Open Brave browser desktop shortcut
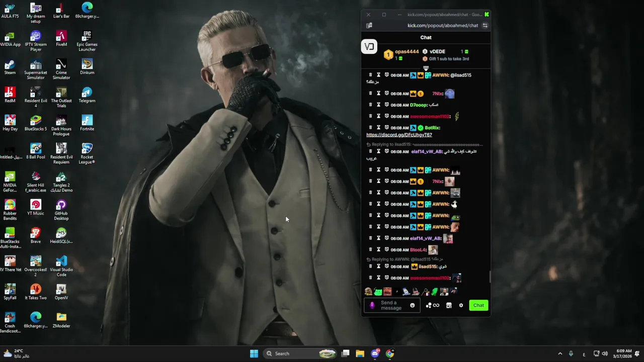644x362 pixels. [36, 235]
